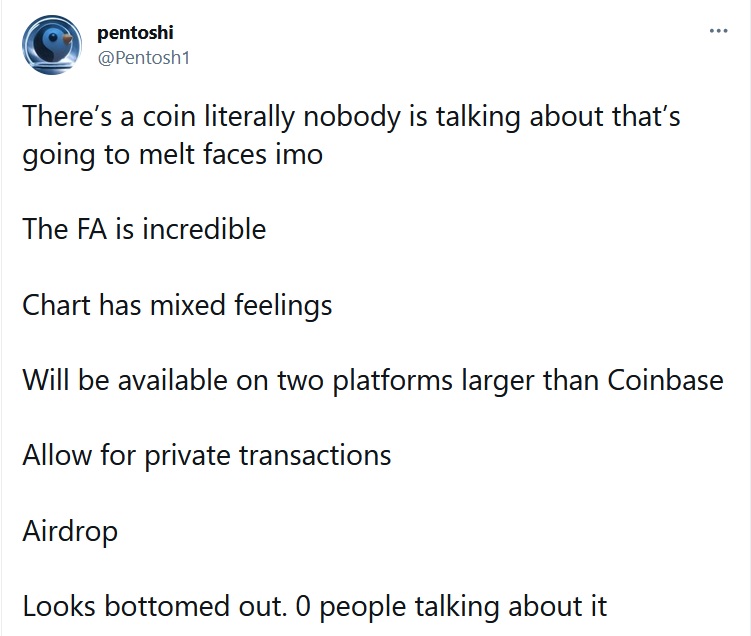
Task: Click the line about two platforms larger than Coinbase
Action: 373,381
